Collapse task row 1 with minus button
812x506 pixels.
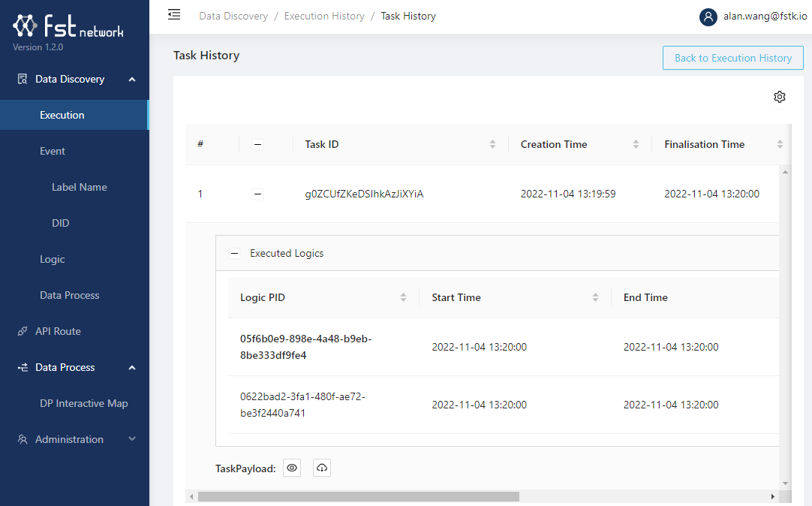click(257, 194)
